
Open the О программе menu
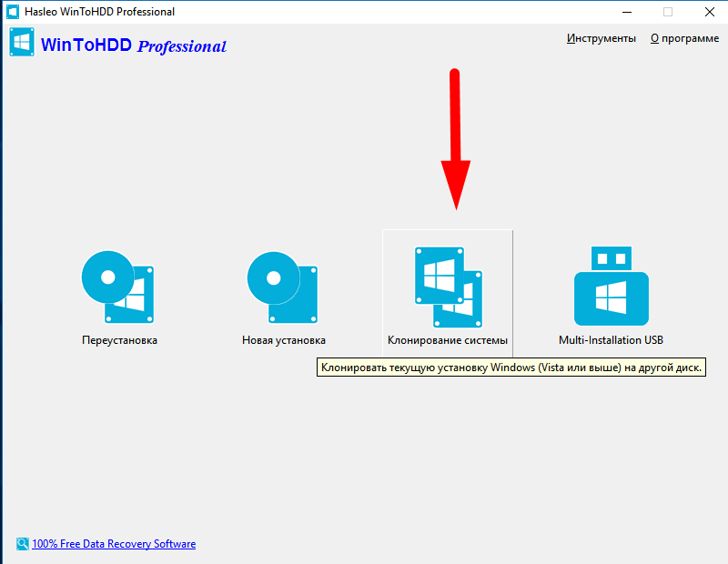[x=684, y=38]
